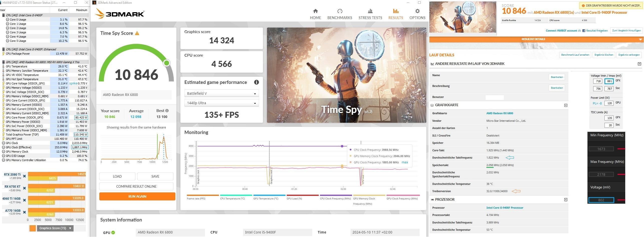Open Intel Core i5-9400F Prozessor link
Image resolution: width=644 pixels, height=237 pixels.
click(505, 208)
